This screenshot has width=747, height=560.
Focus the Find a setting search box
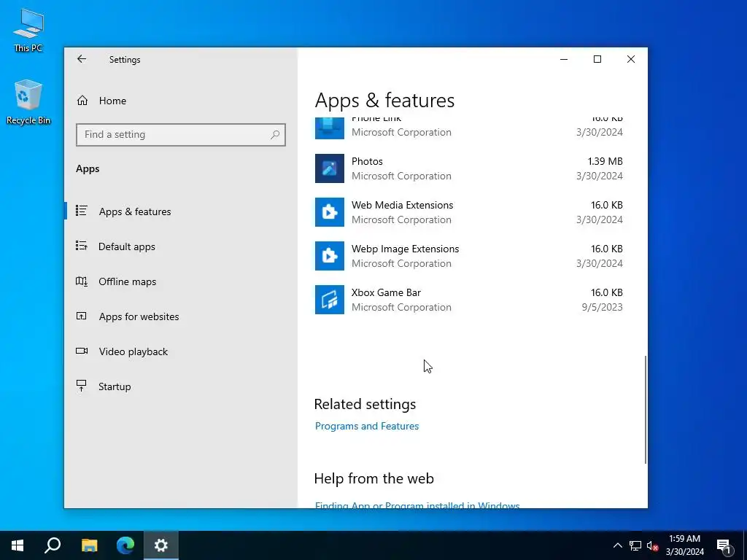click(181, 135)
